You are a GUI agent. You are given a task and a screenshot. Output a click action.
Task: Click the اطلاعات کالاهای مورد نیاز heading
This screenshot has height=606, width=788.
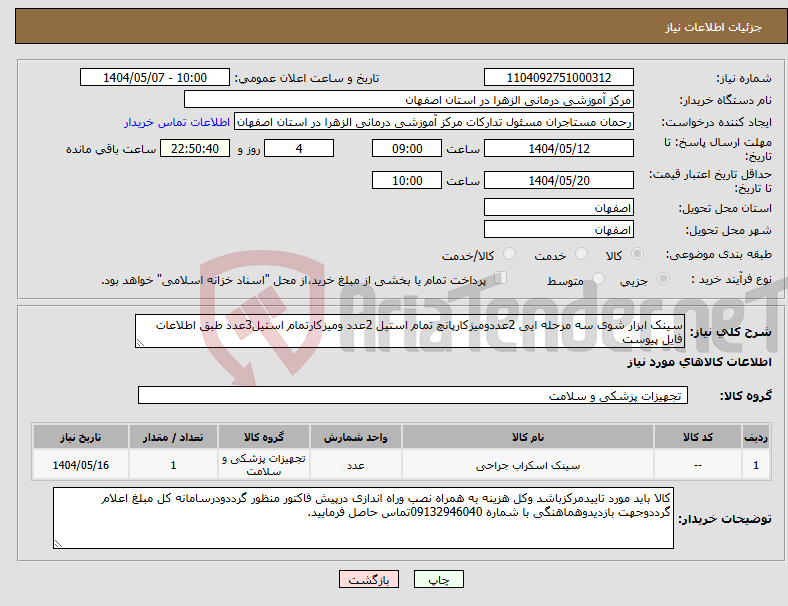pyautogui.click(x=700, y=362)
